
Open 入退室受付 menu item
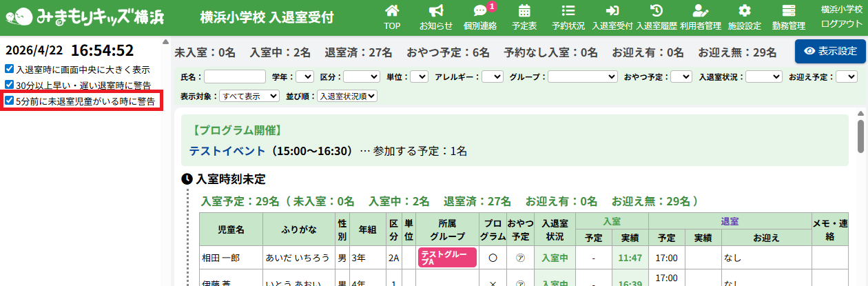click(x=612, y=17)
